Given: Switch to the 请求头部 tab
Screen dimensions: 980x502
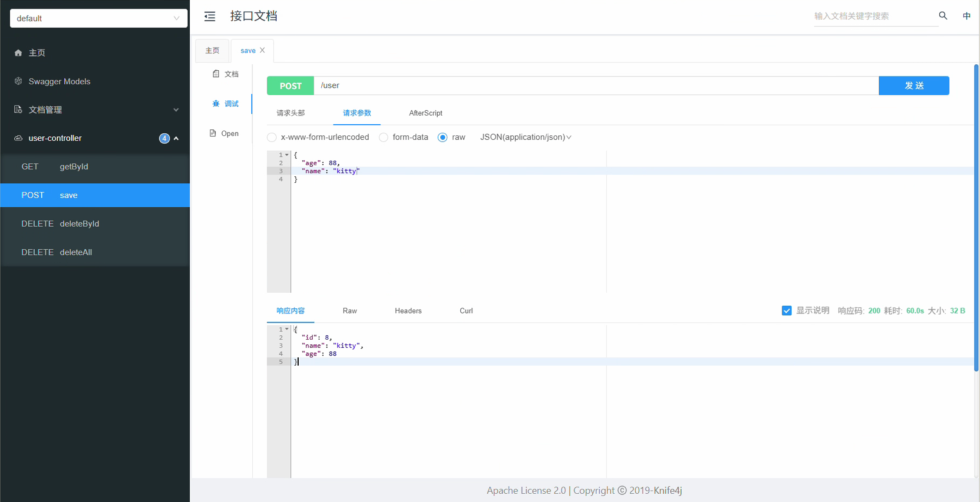Looking at the screenshot, I should (290, 113).
